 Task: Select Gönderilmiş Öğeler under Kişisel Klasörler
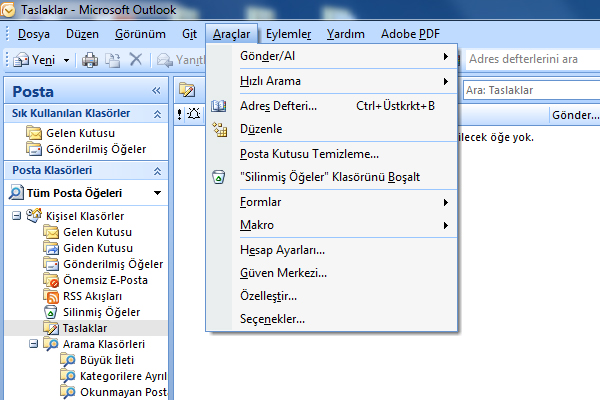pyautogui.click(x=113, y=264)
